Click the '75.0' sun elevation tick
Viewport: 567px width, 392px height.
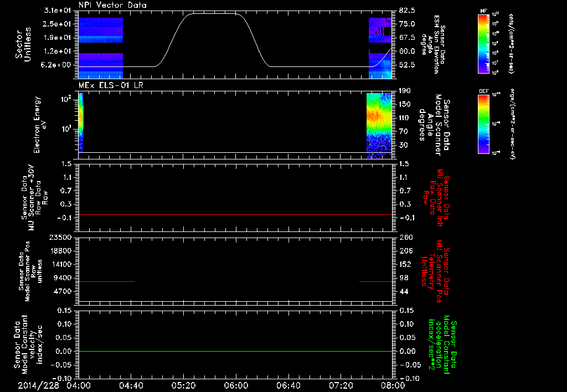407,24
